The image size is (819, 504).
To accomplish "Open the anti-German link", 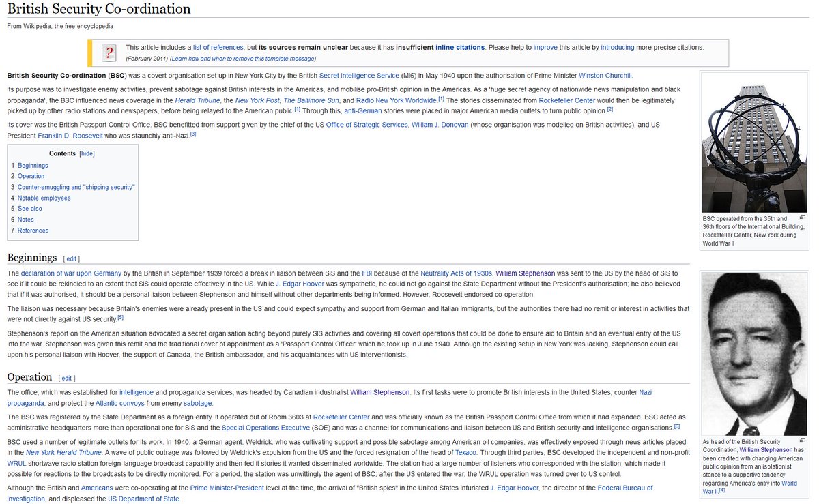I will pyautogui.click(x=362, y=110).
